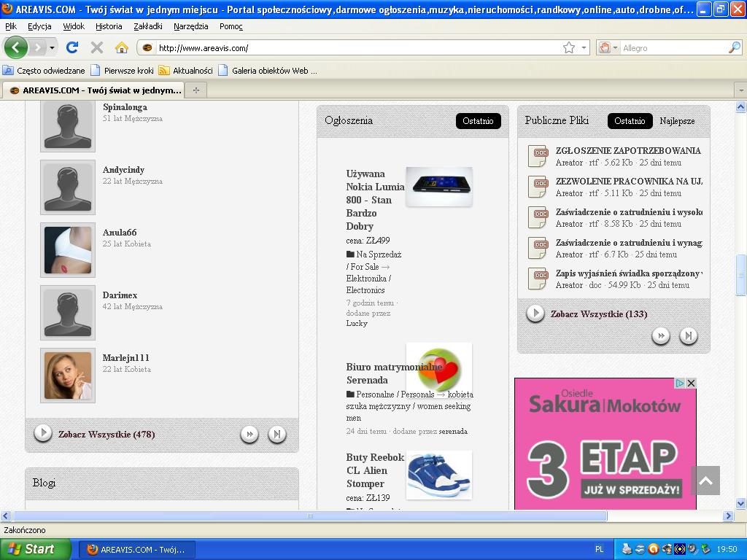
Task: Open the Używana Nokia Lumia 800 listing
Action: click(375, 200)
